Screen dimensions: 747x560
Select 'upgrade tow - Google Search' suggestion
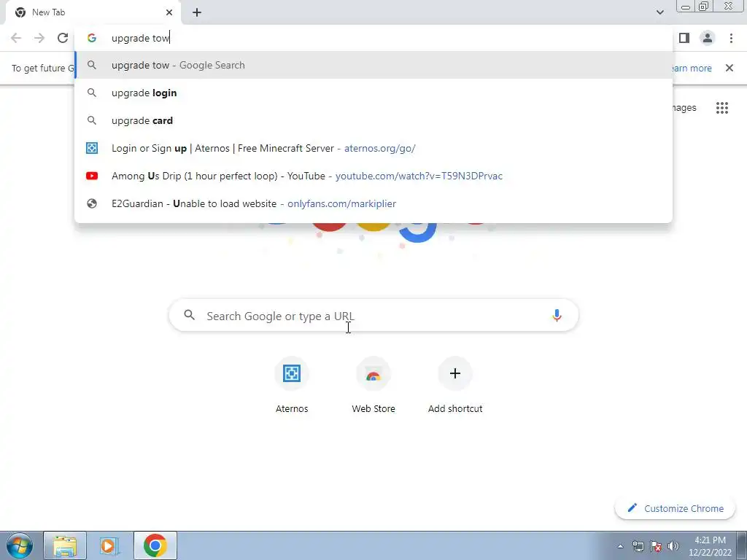[x=373, y=65]
